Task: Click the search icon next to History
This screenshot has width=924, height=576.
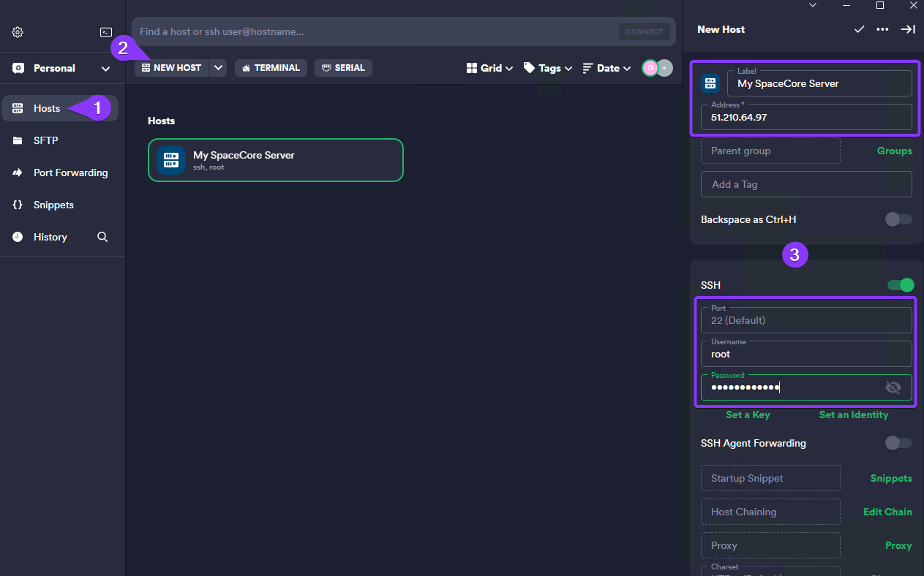Action: pos(102,237)
